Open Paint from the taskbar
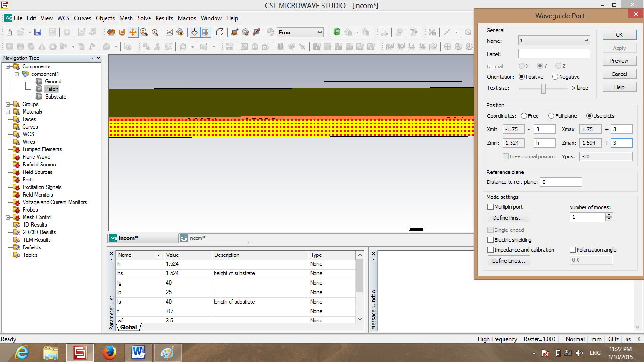The height and width of the screenshot is (362, 644). pyautogui.click(x=168, y=352)
